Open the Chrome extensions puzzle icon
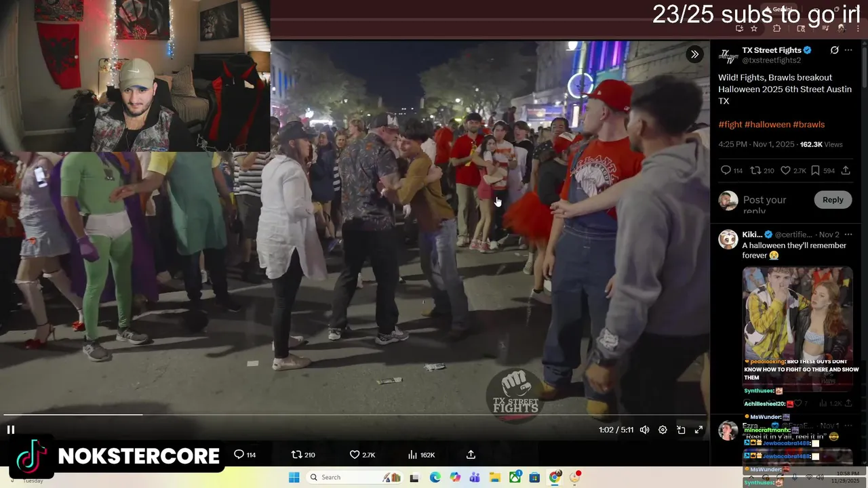This screenshot has width=868, height=488. coord(777,28)
